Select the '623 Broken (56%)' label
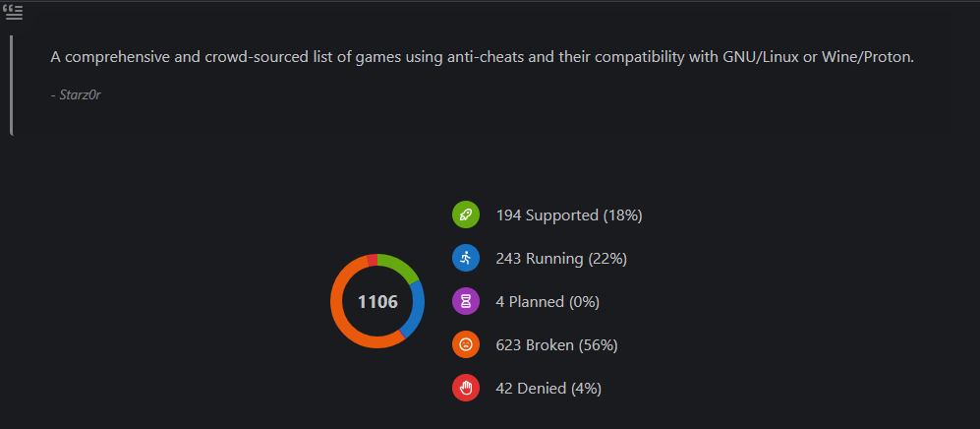980x429 pixels. 557,345
